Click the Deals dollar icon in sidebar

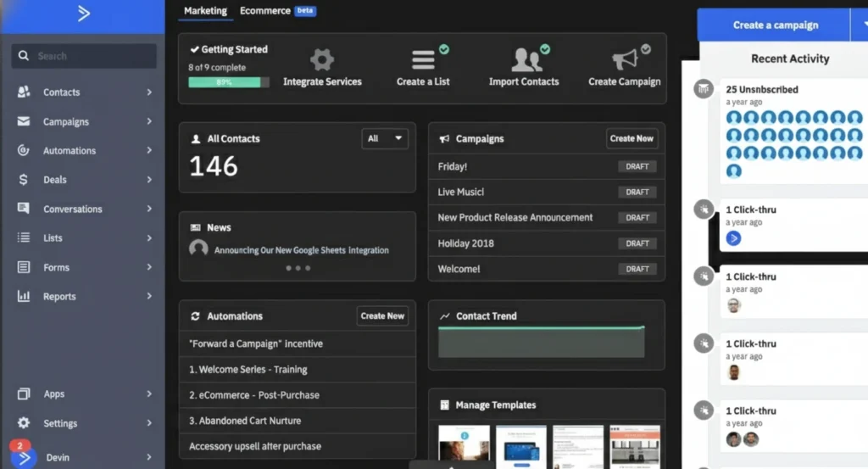pyautogui.click(x=23, y=180)
